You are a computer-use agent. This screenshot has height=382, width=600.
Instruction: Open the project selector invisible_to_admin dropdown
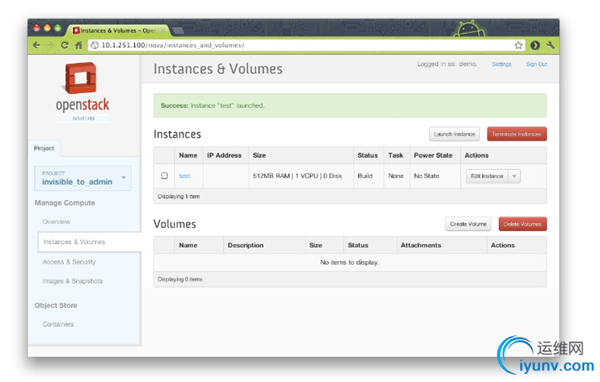(83, 178)
